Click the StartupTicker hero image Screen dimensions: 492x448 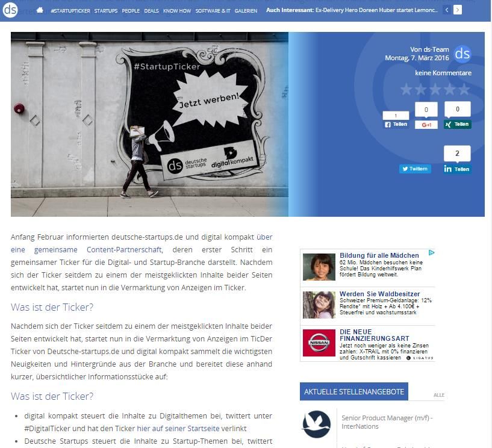pyautogui.click(x=149, y=124)
